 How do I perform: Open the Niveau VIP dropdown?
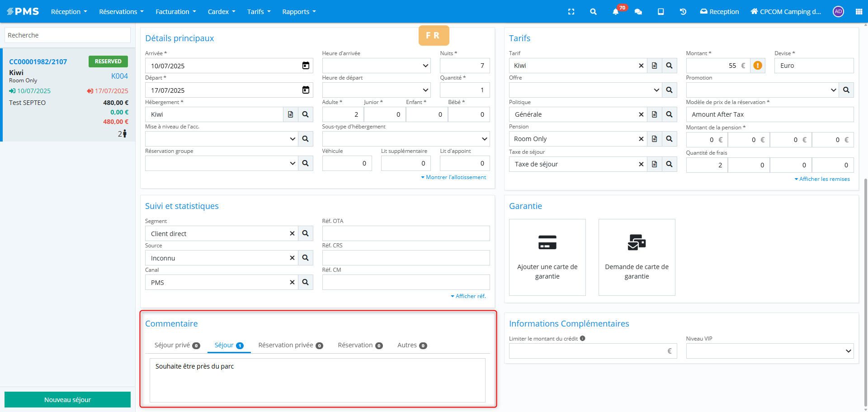click(769, 351)
